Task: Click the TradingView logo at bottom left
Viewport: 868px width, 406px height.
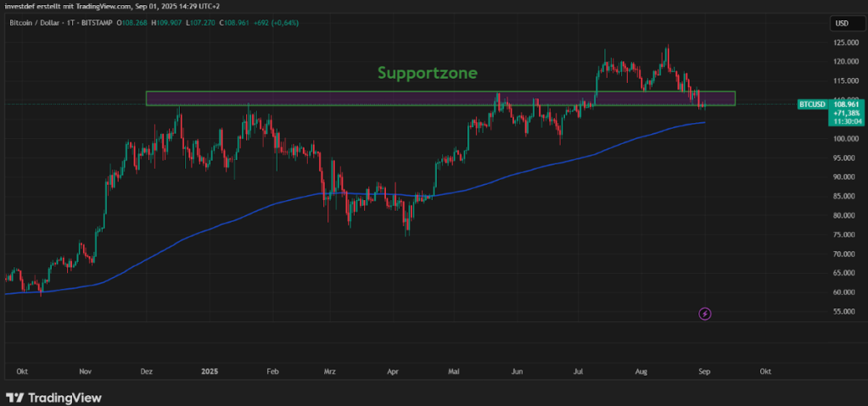Action: [53, 397]
